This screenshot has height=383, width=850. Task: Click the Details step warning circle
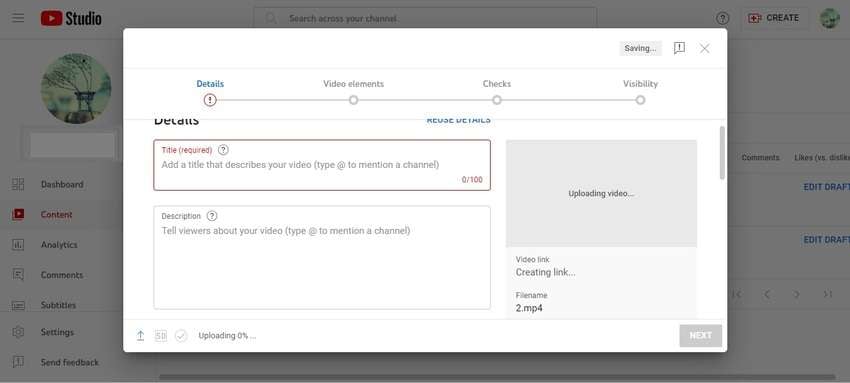coord(210,100)
